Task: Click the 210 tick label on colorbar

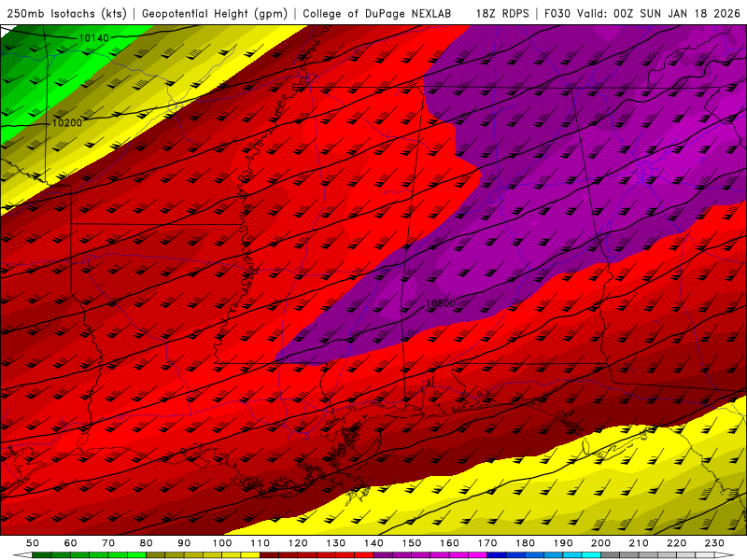Action: pyautogui.click(x=639, y=543)
